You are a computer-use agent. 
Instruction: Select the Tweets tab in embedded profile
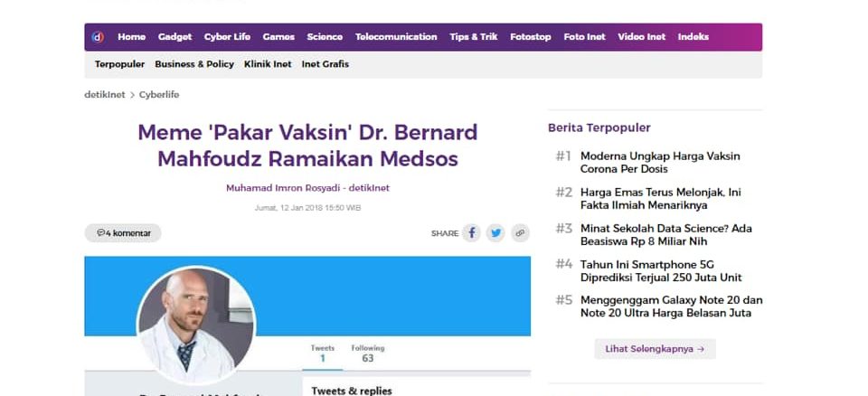[x=322, y=354]
